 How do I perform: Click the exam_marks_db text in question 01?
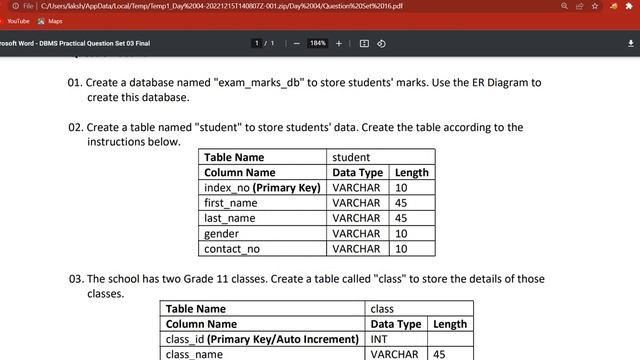[259, 82]
